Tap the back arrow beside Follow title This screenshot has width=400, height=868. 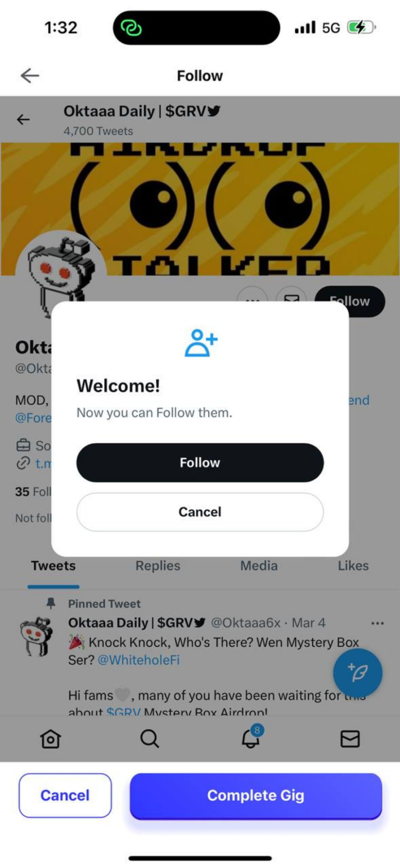coord(30,75)
